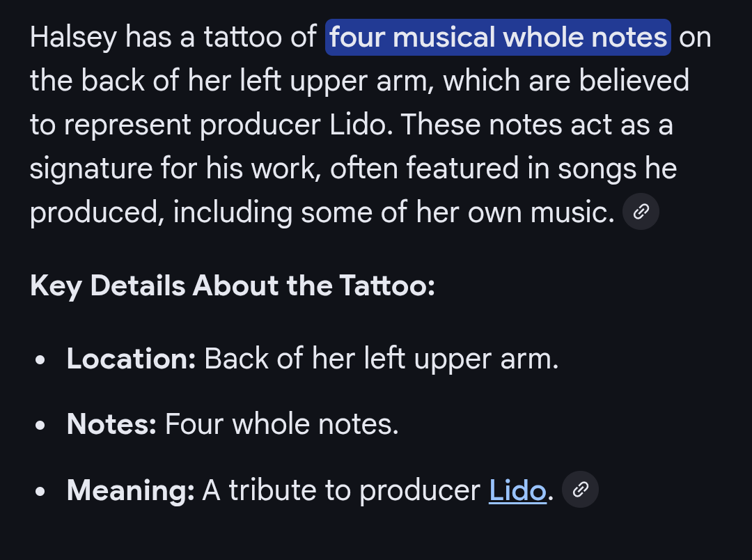Viewport: 752px width, 560px height.
Task: Click the "Key Details About the Tattoo:" heading
Action: point(233,286)
